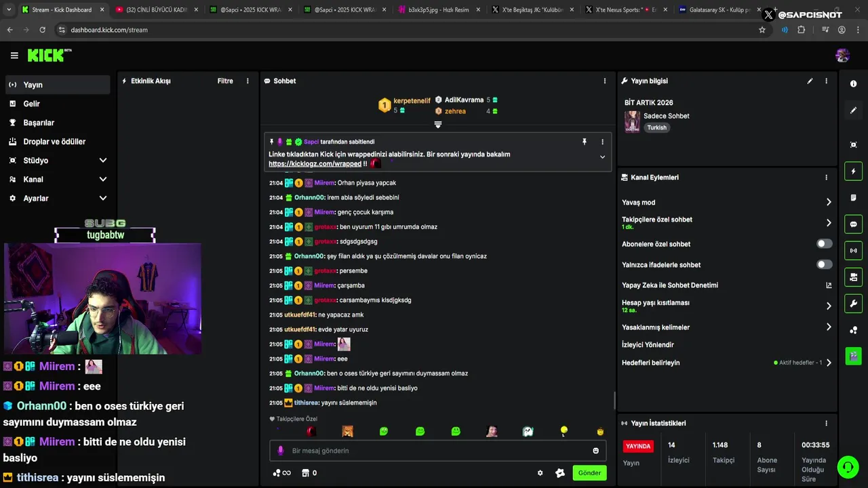Expand the Stüdyo sidebar section
This screenshot has height=488, width=868.
tap(58, 161)
